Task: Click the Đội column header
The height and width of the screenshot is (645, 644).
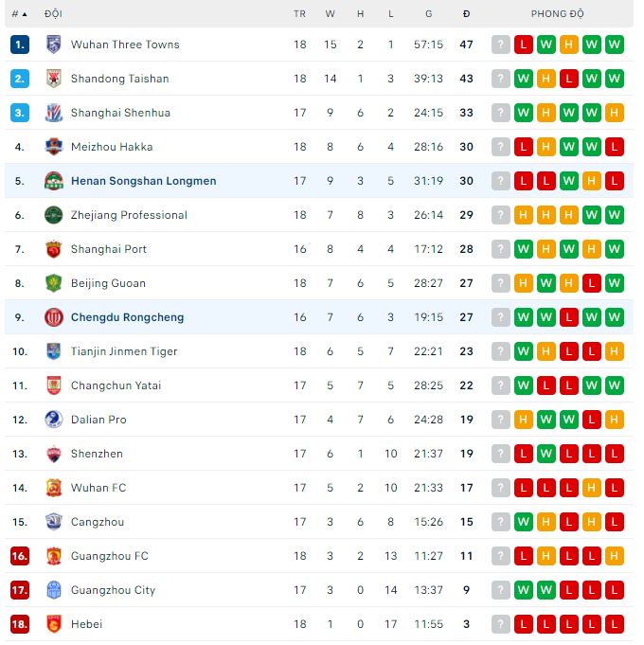Action: tap(53, 14)
